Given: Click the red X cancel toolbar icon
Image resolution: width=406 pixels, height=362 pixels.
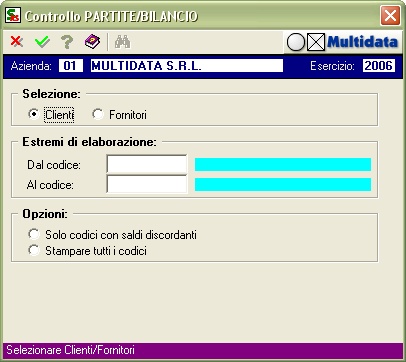Looking at the screenshot, I should [16, 42].
